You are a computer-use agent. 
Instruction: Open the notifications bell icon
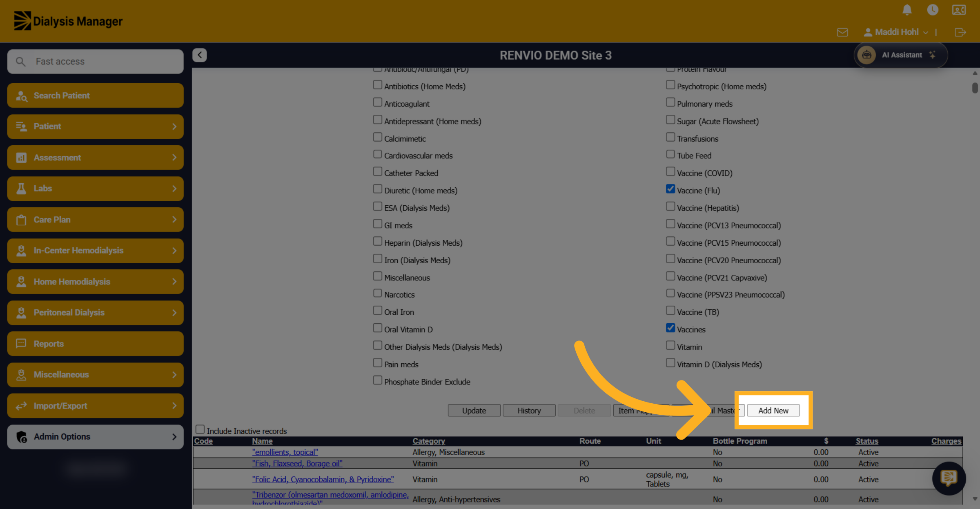(x=907, y=10)
